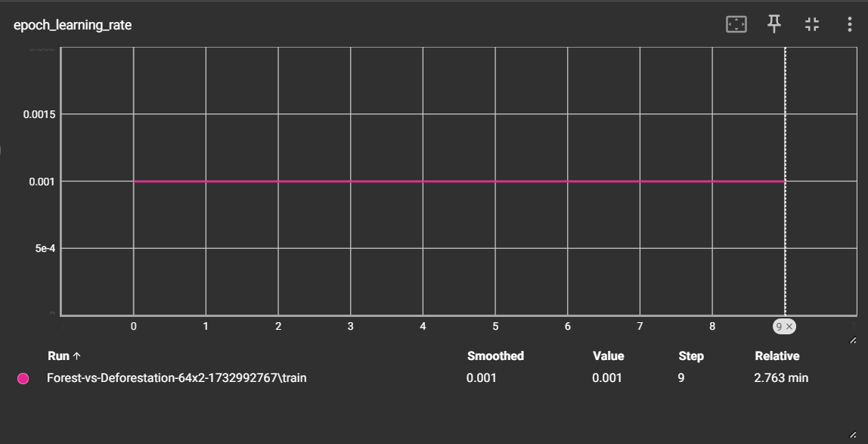Remove the step 9 selection marker
The image size is (868, 444).
[x=789, y=327]
